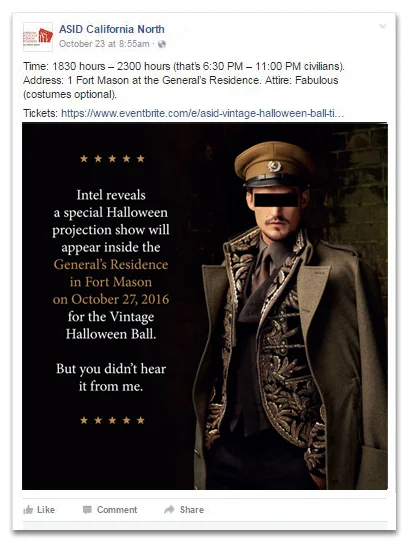The image size is (408, 542).
Task: Open the Vintage Halloween Ball promo image
Action: [x=205, y=306]
